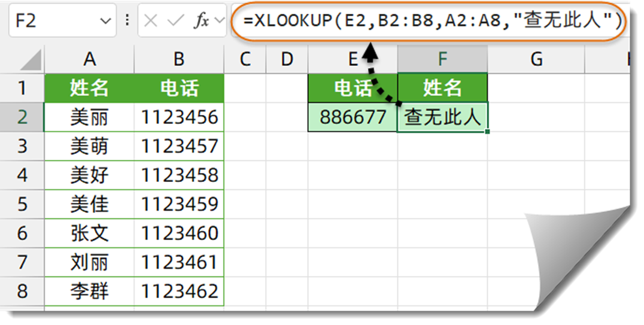The width and height of the screenshot is (644, 325).
Task: Confirm formula with the checkmark icon
Action: (x=175, y=20)
